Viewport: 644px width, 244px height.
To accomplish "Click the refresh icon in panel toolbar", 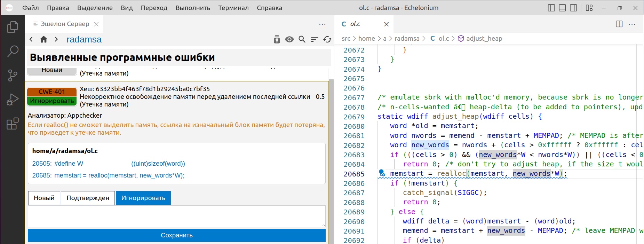I will [x=327, y=39].
